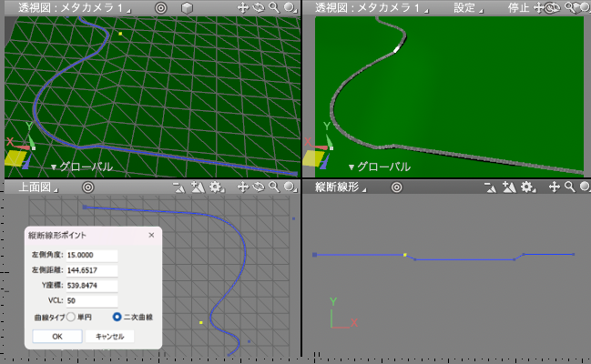Click the XYZ axis gizmo in top-right rendered view

318,147
